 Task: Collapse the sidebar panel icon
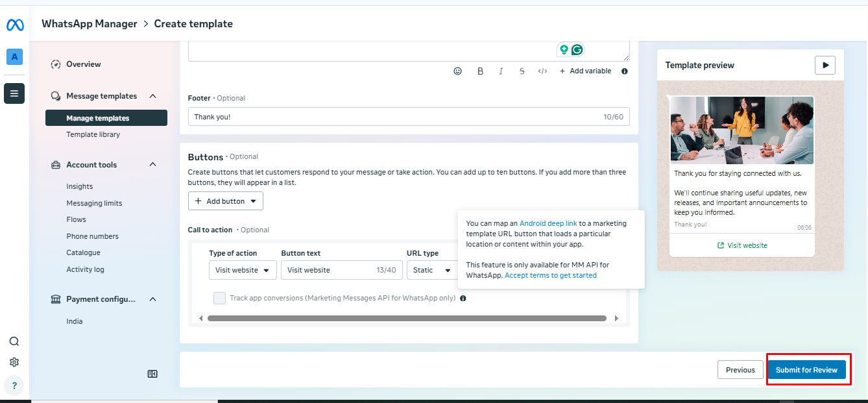pyautogui.click(x=152, y=374)
